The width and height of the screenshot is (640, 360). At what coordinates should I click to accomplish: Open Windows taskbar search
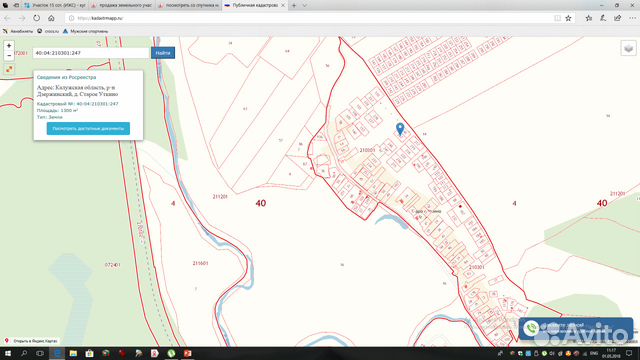pos(24,353)
